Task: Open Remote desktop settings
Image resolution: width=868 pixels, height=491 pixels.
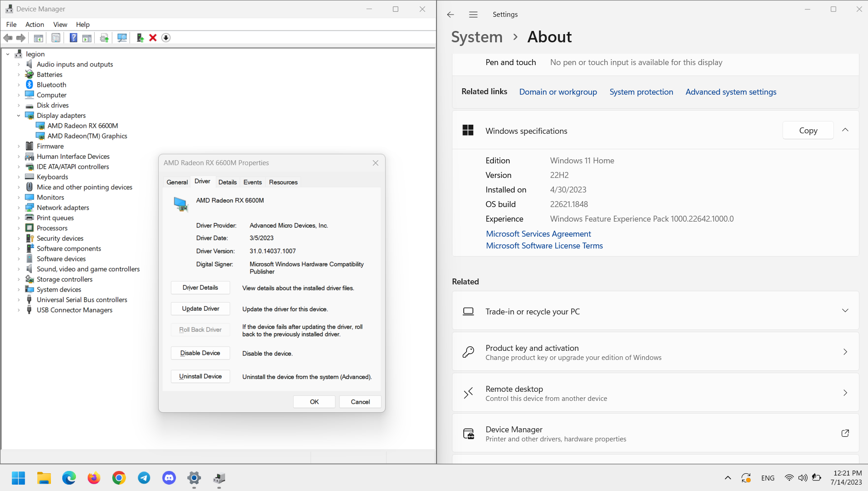Action: pyautogui.click(x=655, y=393)
